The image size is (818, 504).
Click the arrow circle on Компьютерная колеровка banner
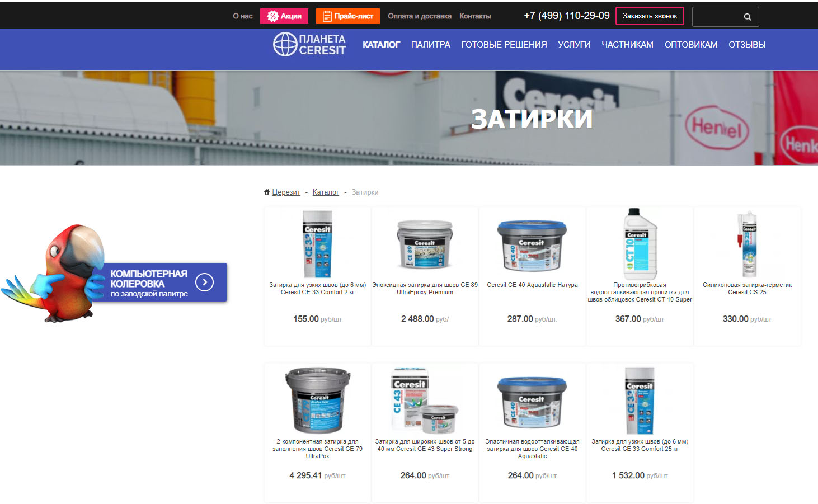point(205,282)
